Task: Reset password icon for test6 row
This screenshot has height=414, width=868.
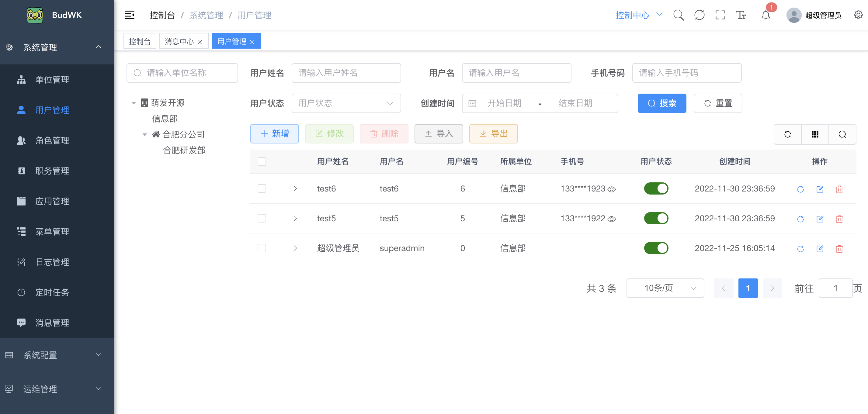Action: click(x=800, y=189)
